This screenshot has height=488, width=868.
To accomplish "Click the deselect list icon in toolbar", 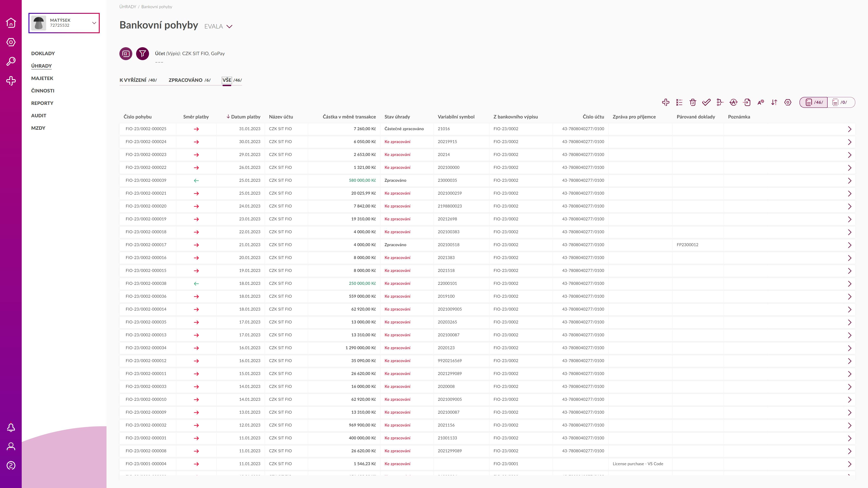I will [x=679, y=102].
